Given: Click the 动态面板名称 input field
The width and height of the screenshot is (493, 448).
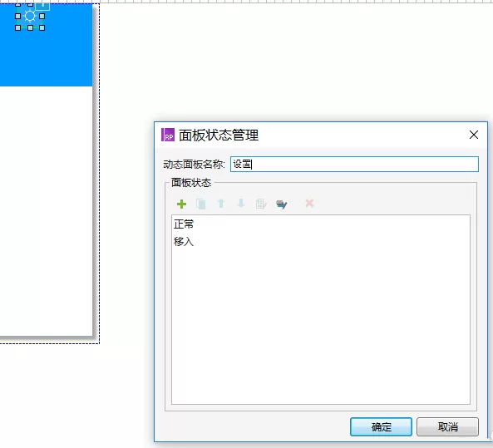Looking at the screenshot, I should click(x=354, y=164).
